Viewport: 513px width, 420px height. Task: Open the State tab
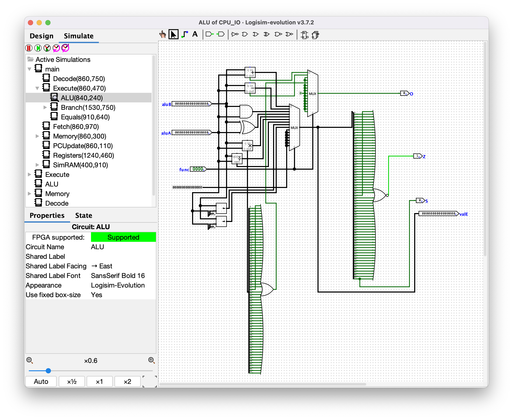click(83, 216)
